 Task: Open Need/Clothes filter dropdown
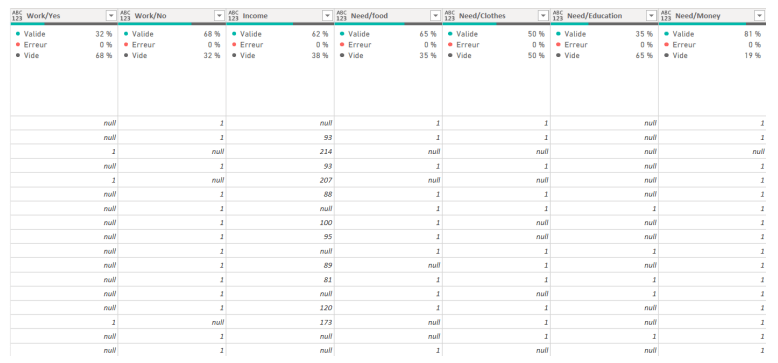coord(544,16)
